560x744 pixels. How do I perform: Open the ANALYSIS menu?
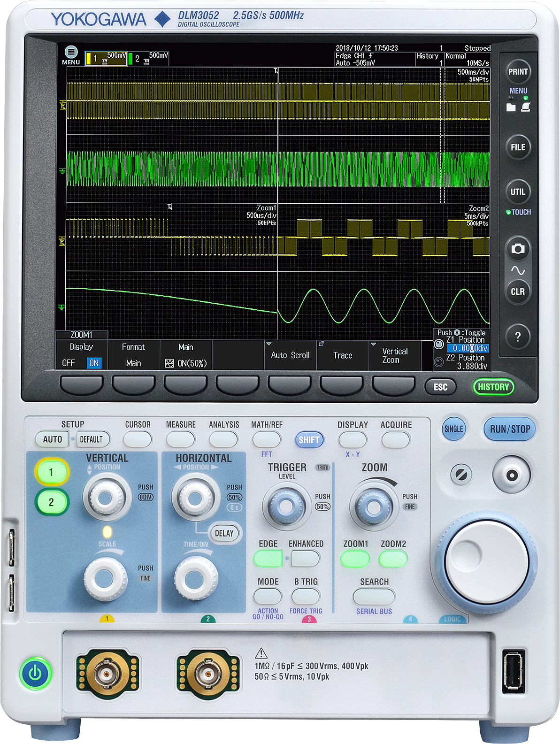pyautogui.click(x=223, y=439)
